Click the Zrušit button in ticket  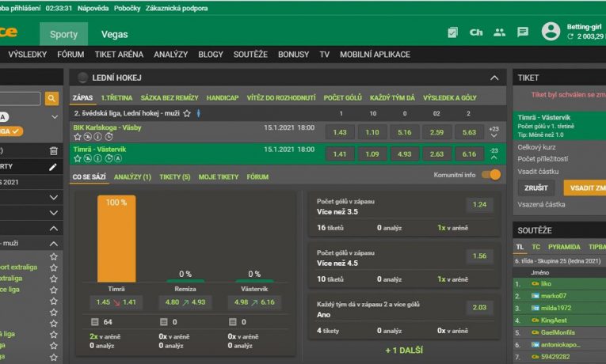535,188
